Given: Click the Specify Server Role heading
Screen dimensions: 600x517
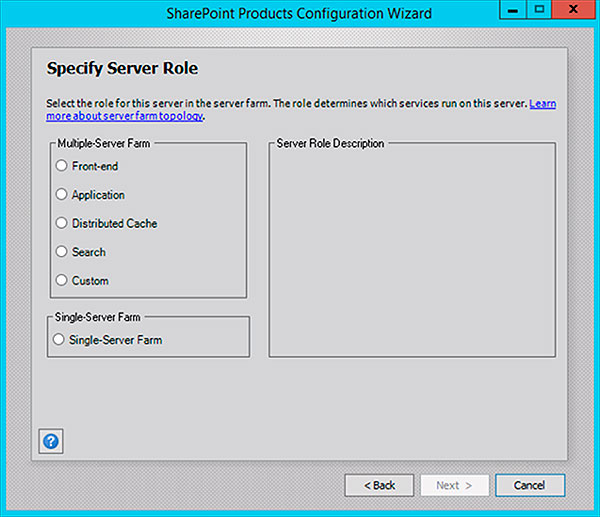Looking at the screenshot, I should coord(122,68).
